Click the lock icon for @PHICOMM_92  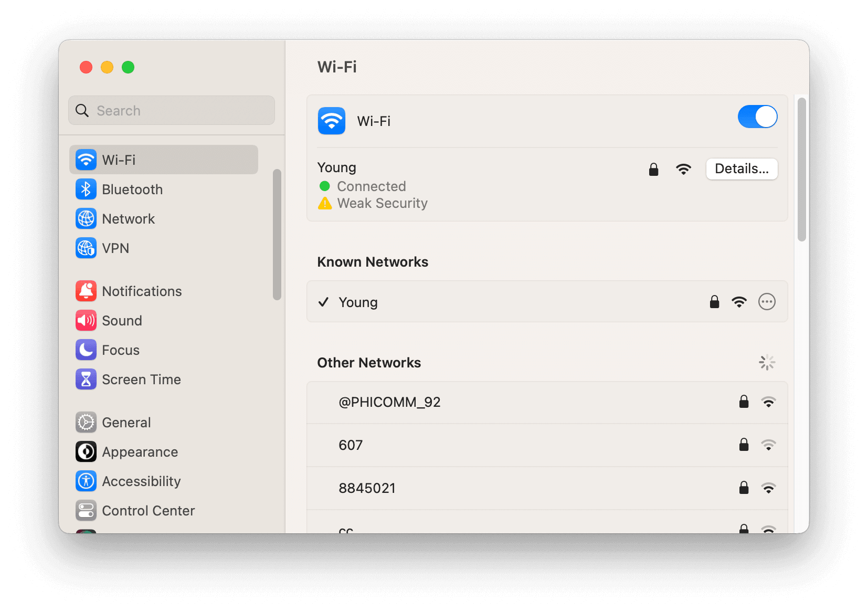[x=744, y=402]
